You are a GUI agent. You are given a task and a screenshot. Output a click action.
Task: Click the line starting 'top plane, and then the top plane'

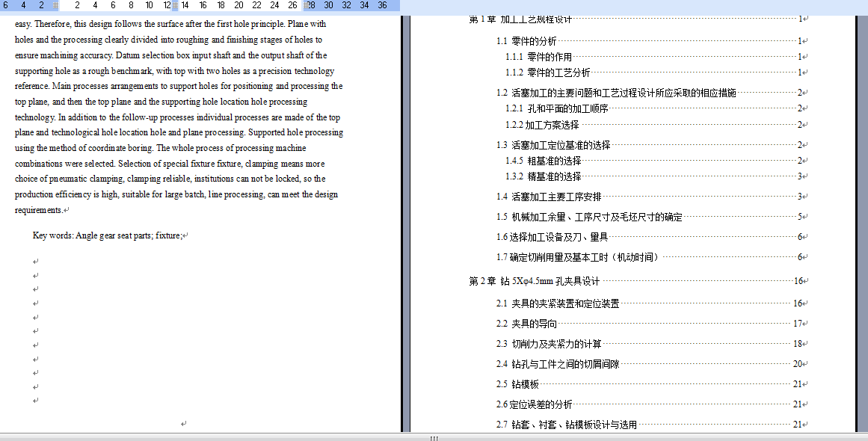click(161, 102)
